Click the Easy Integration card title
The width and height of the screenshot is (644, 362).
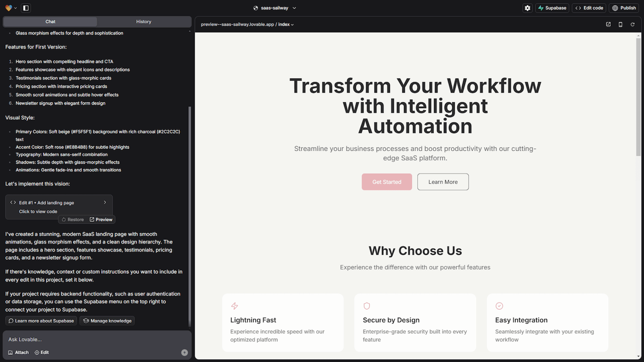pyautogui.click(x=521, y=320)
